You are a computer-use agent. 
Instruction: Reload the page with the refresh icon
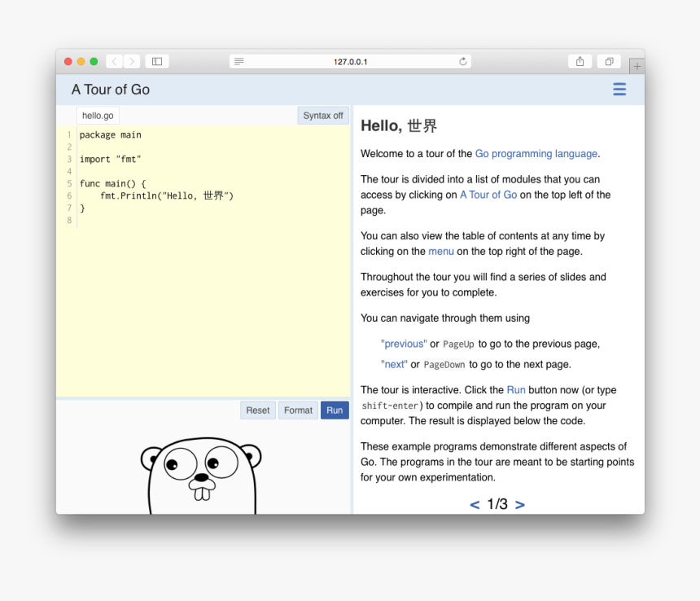click(462, 60)
